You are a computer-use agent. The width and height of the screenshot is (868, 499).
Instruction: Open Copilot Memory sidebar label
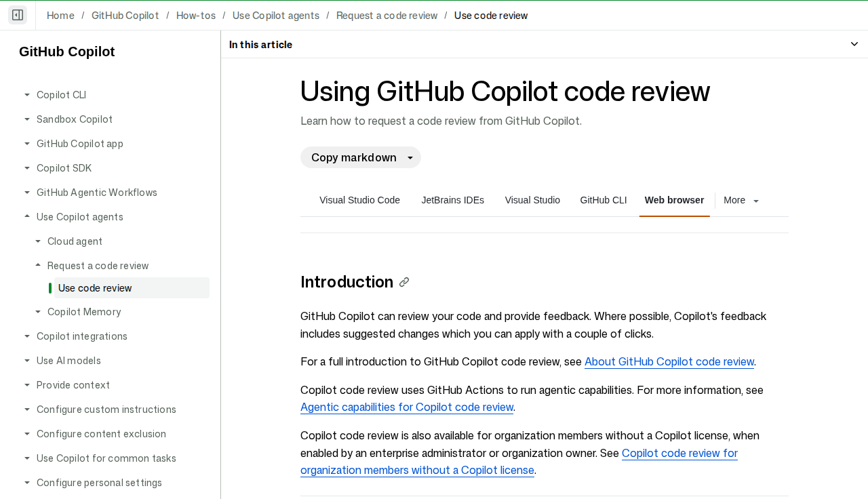(x=84, y=312)
